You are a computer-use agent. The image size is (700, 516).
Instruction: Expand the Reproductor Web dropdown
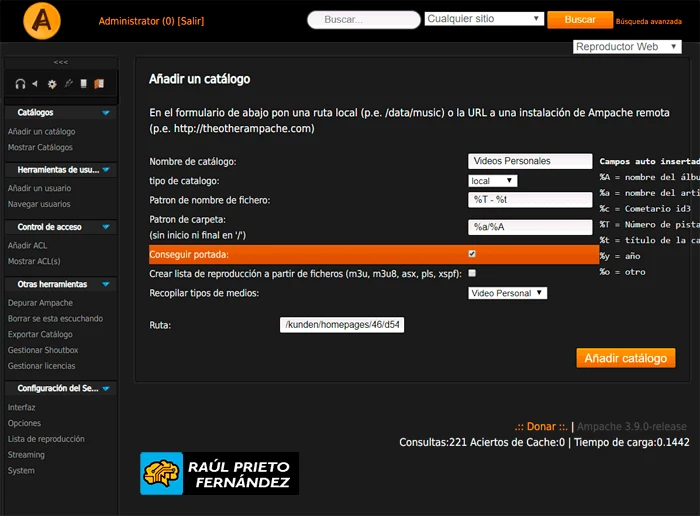tap(627, 46)
